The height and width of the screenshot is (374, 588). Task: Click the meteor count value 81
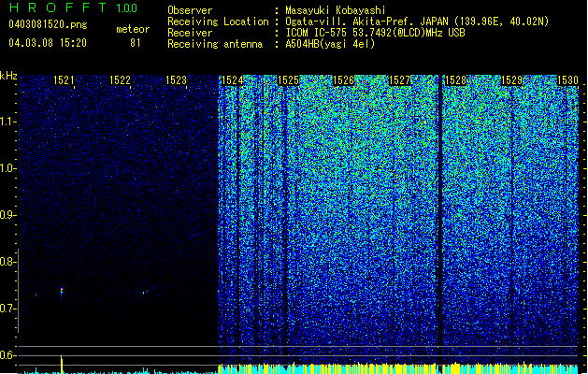tap(136, 43)
